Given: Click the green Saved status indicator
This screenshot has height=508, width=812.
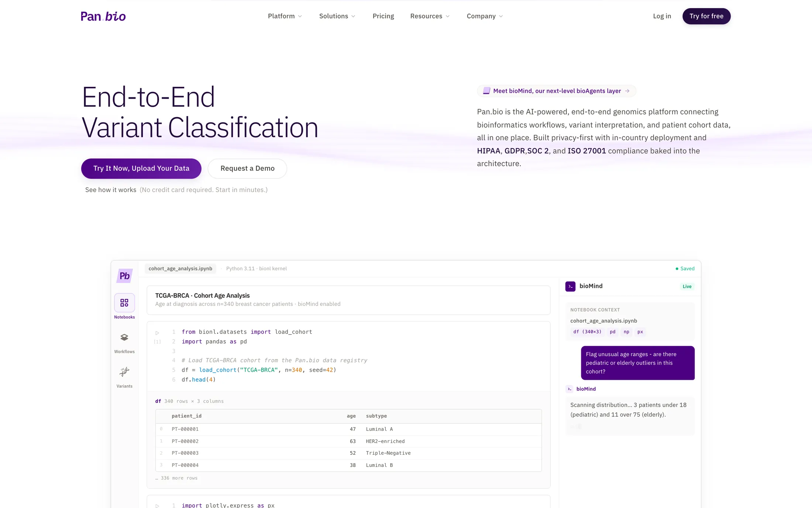Looking at the screenshot, I should 685,269.
